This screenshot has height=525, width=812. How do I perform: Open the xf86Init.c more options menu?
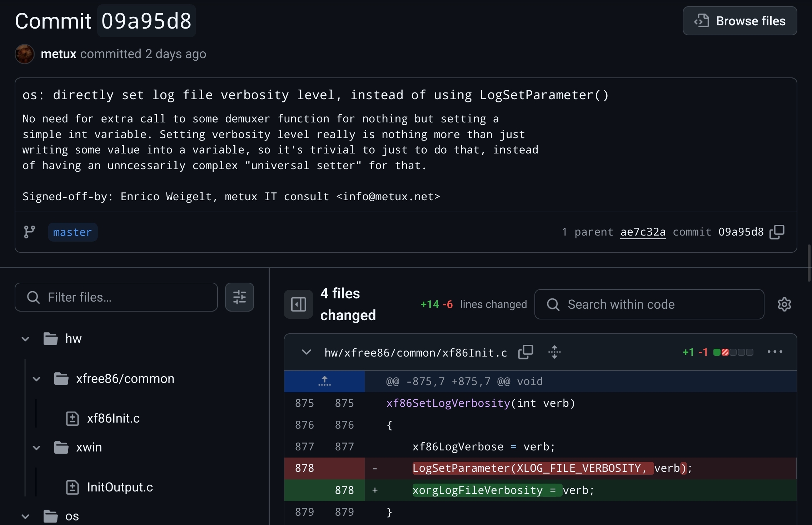point(775,352)
